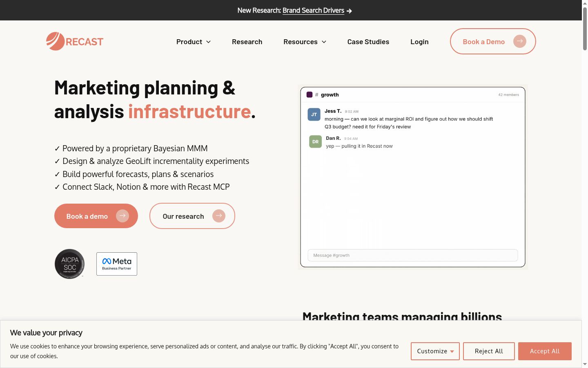Screen dimensions: 588x368
Task: Click the Our research button
Action: click(192, 216)
